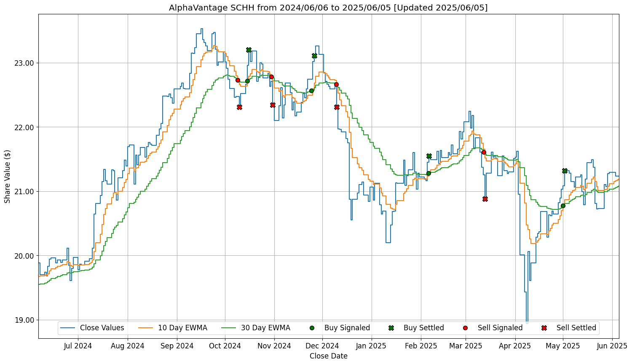The height and width of the screenshot is (364, 632).
Task: Click the 'Mar 2025' x-axis tick label
Action: pyautogui.click(x=466, y=346)
